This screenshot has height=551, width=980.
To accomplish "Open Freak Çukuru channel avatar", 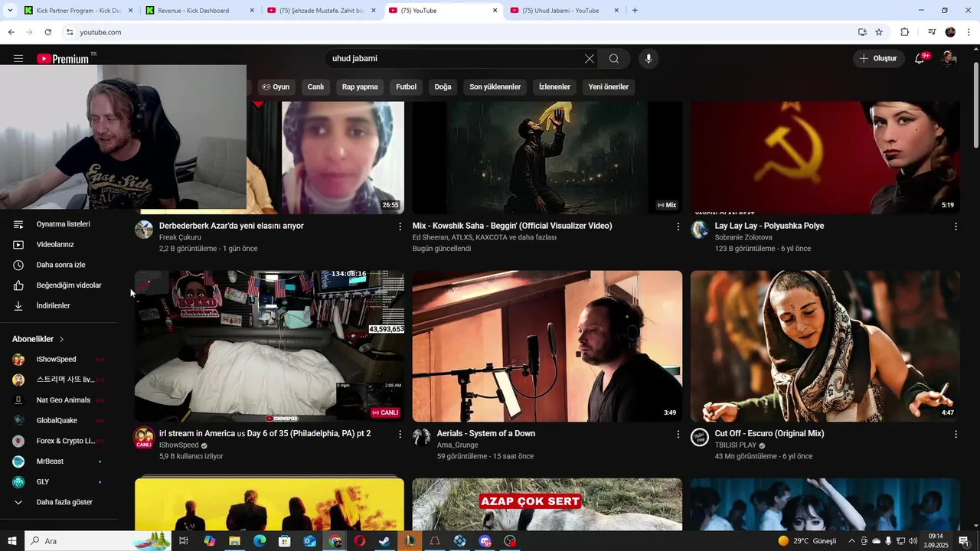I will click(144, 230).
